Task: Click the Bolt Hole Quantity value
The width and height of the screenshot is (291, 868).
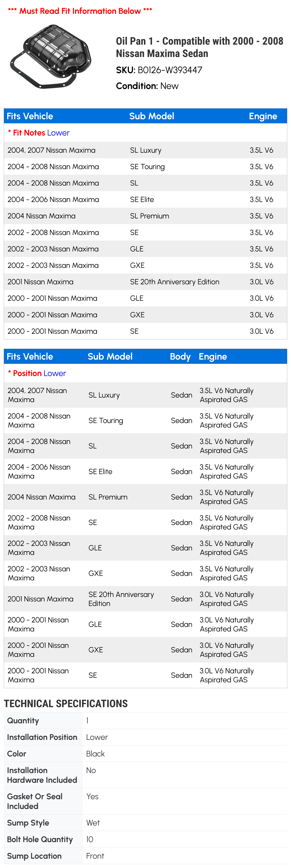Action: coord(90,839)
